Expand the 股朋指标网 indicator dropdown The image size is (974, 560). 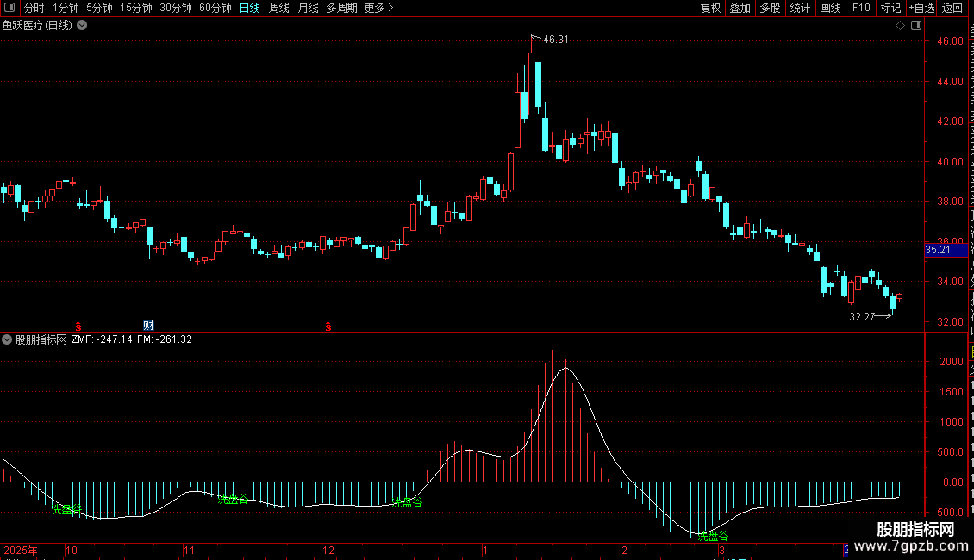click(7, 339)
